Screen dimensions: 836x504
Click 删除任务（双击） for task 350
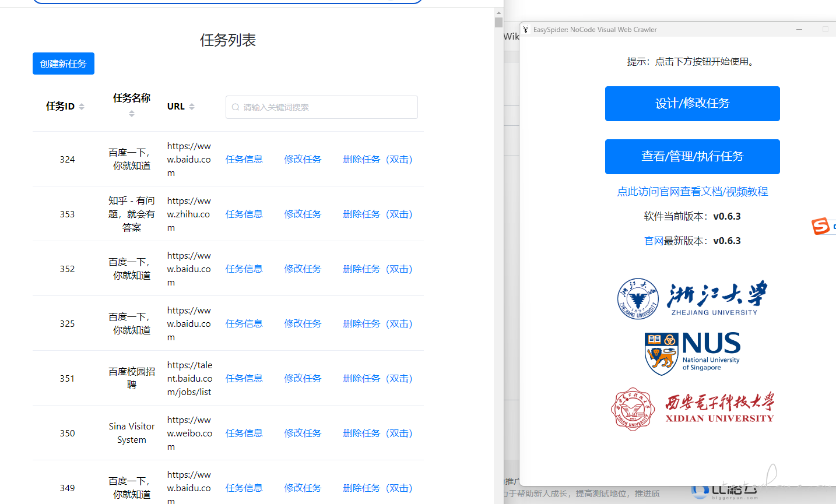point(378,433)
